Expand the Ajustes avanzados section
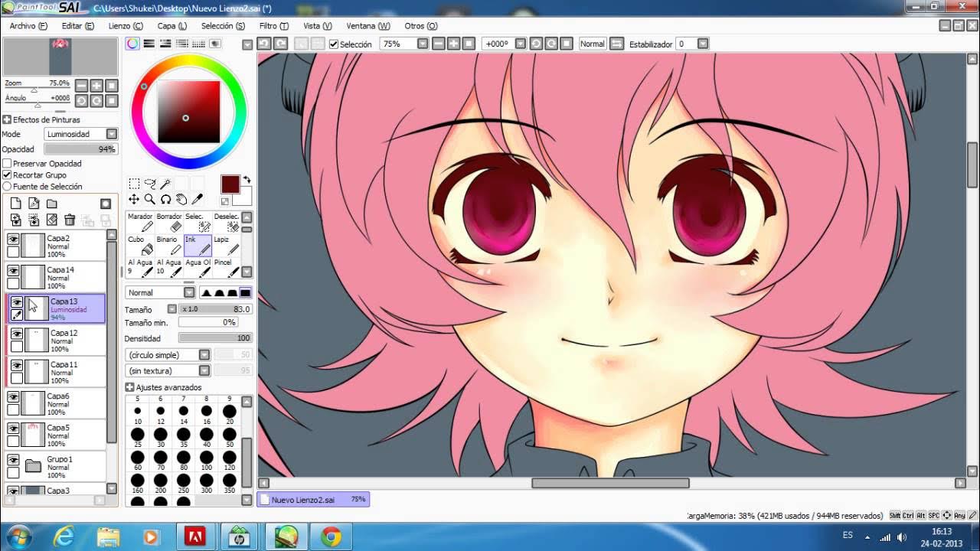Screen dimensions: 980x551 (130, 387)
